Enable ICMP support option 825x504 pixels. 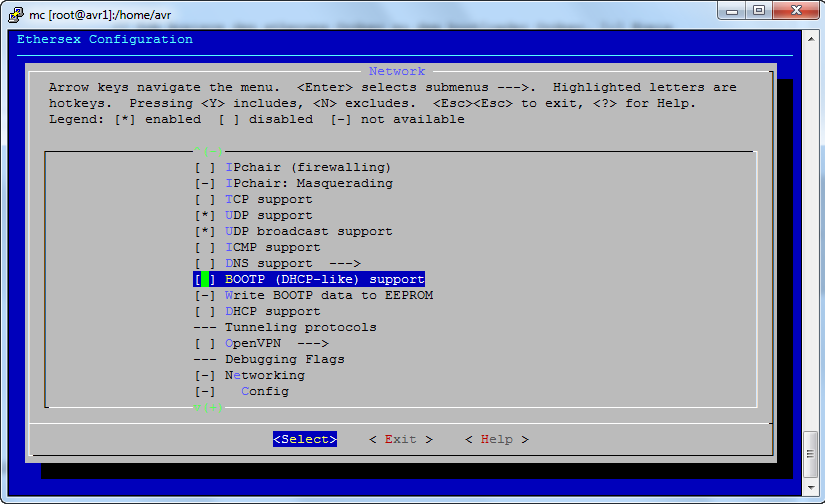click(x=205, y=247)
